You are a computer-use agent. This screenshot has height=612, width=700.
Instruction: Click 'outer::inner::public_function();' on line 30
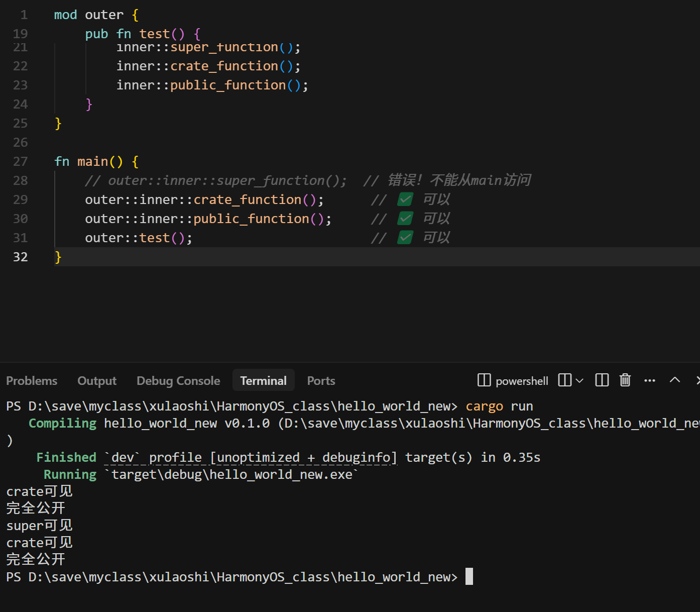click(x=208, y=219)
